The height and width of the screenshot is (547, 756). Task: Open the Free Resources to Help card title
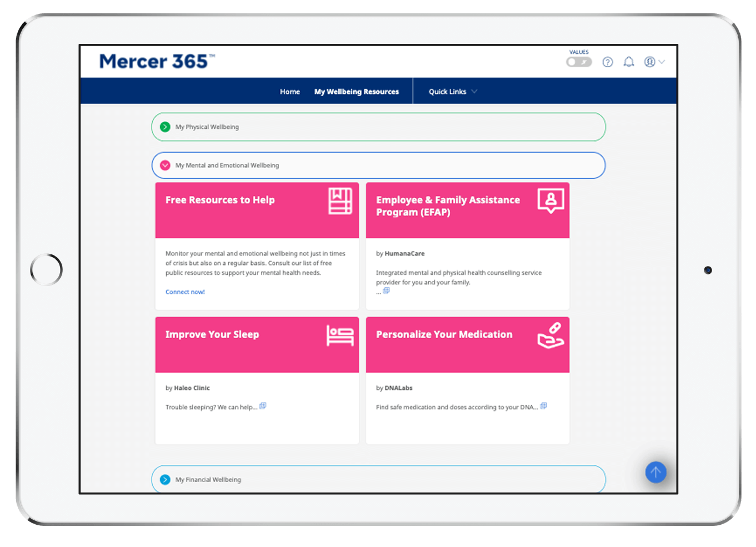click(220, 200)
